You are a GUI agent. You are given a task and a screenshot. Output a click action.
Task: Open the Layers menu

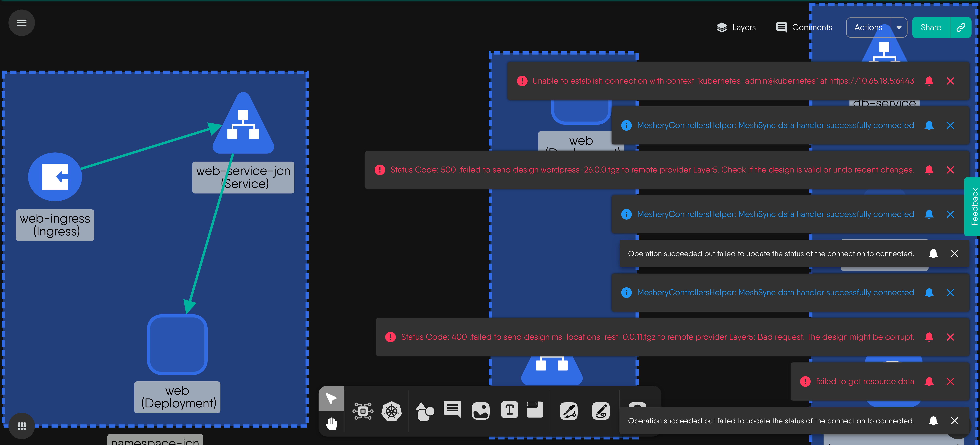pyautogui.click(x=736, y=27)
